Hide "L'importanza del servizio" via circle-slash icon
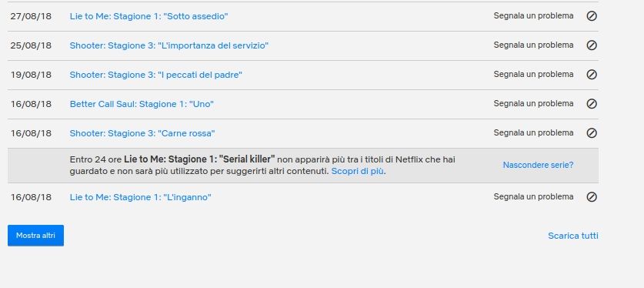 click(592, 45)
